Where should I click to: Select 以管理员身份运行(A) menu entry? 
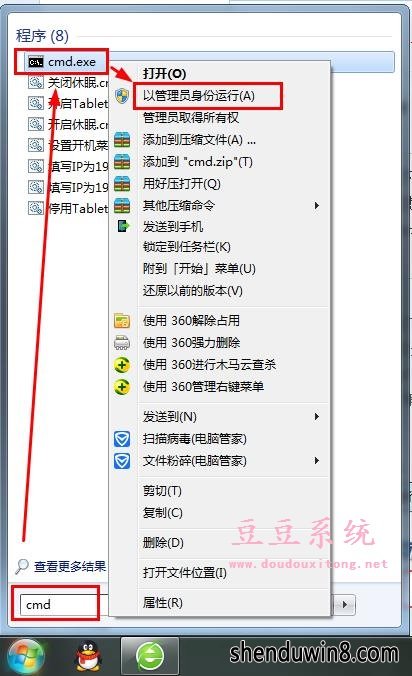click(x=199, y=96)
